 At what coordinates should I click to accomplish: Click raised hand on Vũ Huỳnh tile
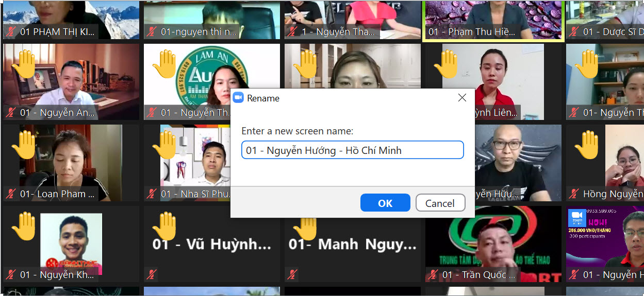164,226
